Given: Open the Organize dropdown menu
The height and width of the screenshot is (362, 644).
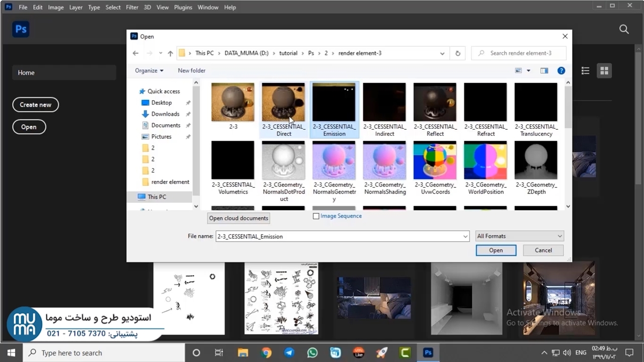Looking at the screenshot, I should [x=149, y=71].
